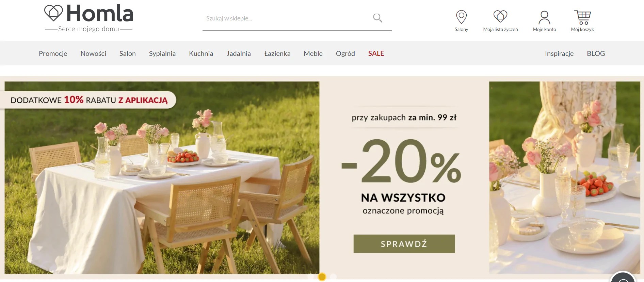Image resolution: width=644 pixels, height=282 pixels.
Task: Select the third carousel dot
Action: pos(333,277)
